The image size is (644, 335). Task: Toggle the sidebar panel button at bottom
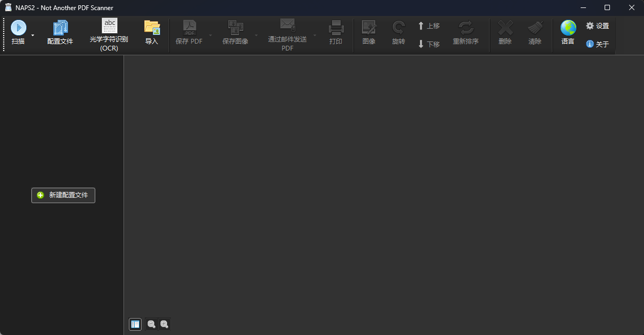pyautogui.click(x=135, y=324)
